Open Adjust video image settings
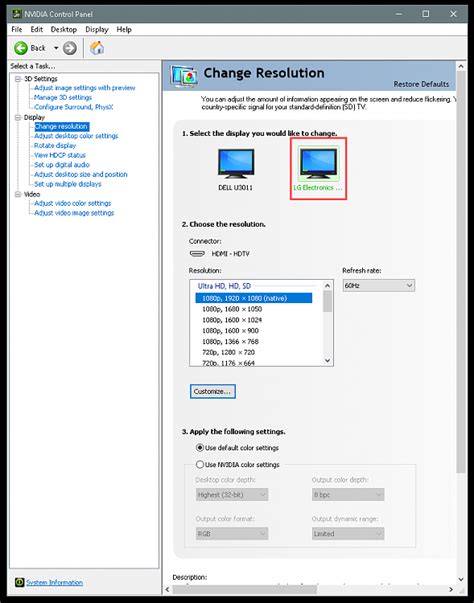Viewport: 474px width, 603px height. pos(74,213)
